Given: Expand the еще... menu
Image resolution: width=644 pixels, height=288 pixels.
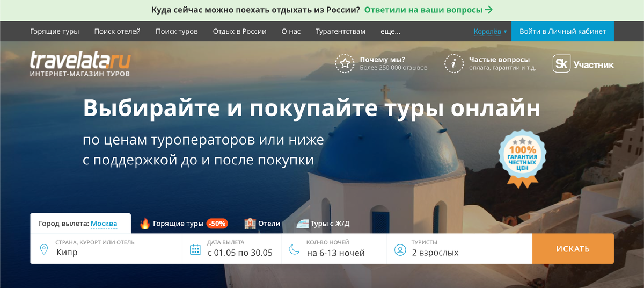Looking at the screenshot, I should [390, 32].
